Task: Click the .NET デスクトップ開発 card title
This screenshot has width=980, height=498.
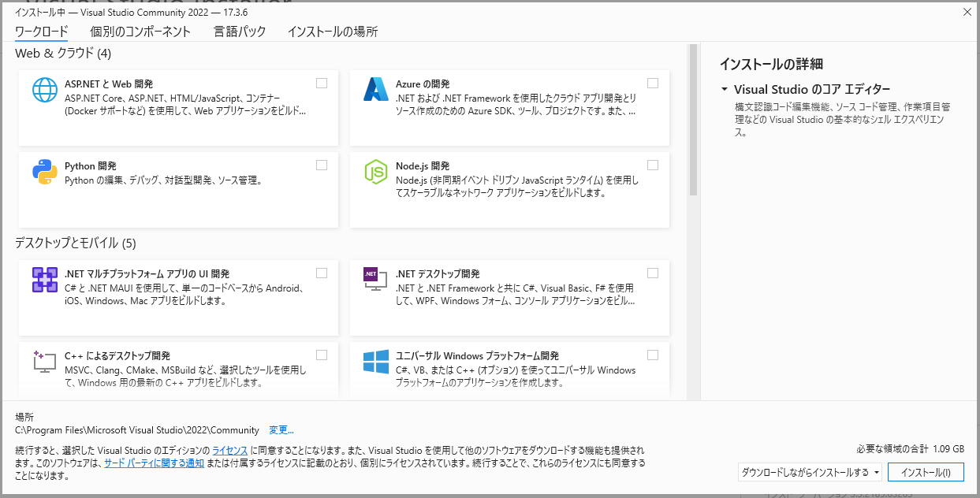Action: pos(438,273)
